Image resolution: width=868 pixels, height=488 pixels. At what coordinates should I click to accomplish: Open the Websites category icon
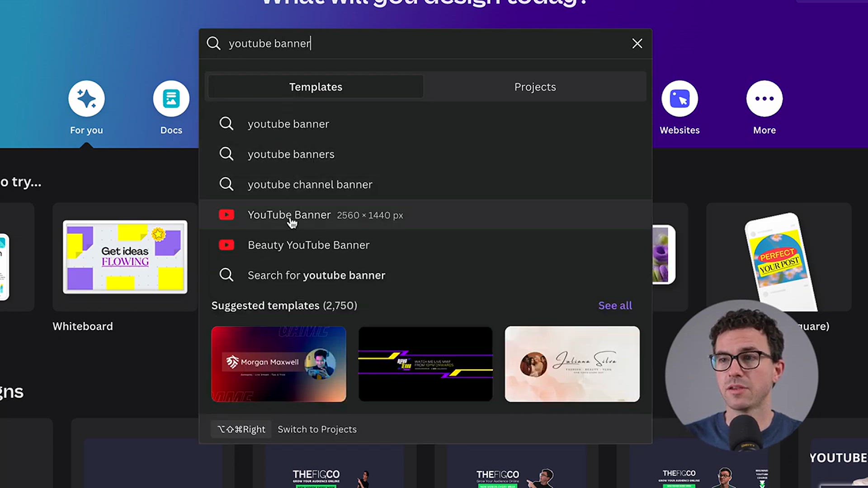[x=679, y=99]
